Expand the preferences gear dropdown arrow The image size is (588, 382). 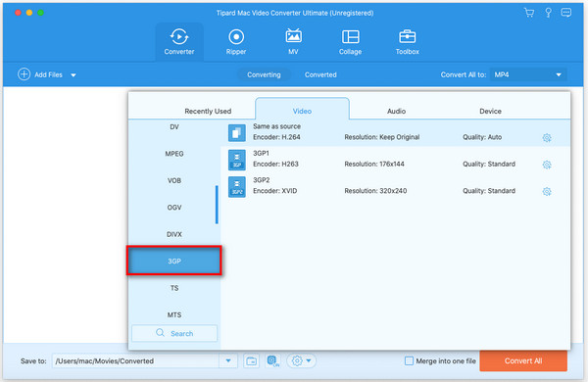(309, 361)
